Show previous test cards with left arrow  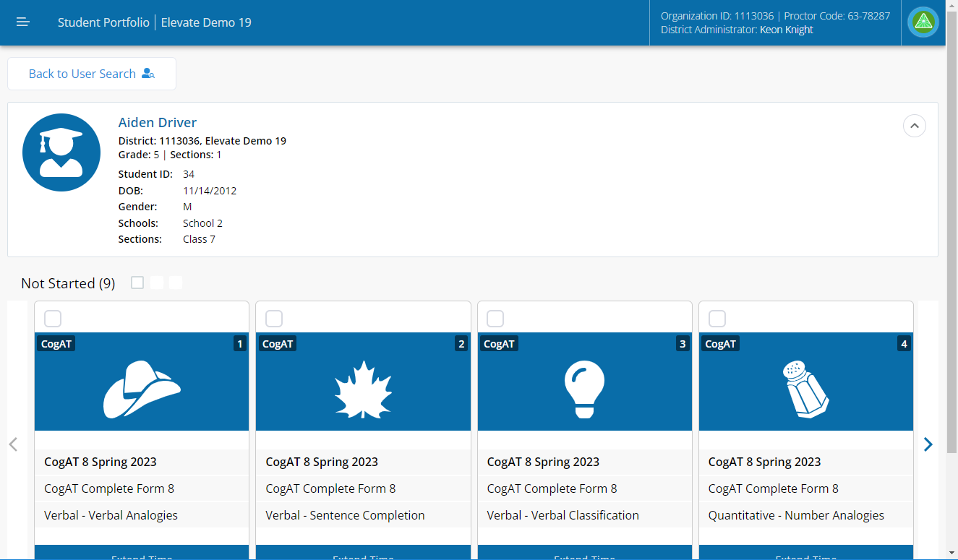13,444
